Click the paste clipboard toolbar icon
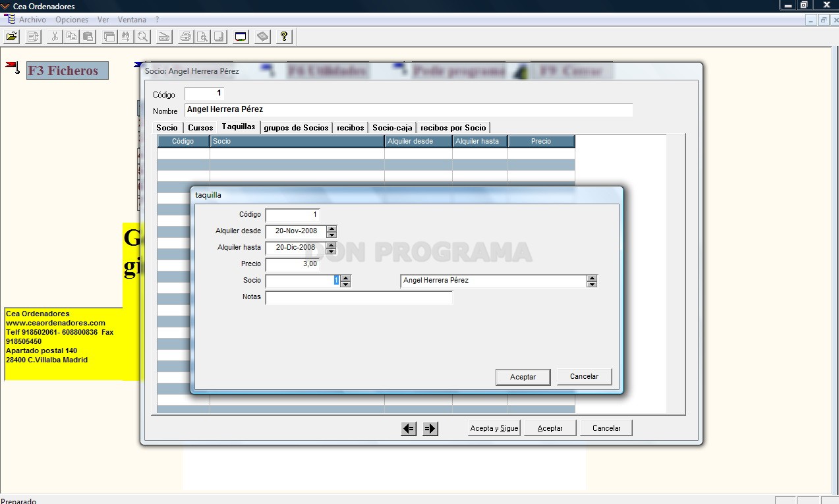Viewport: 839px width, 504px height. [88, 37]
